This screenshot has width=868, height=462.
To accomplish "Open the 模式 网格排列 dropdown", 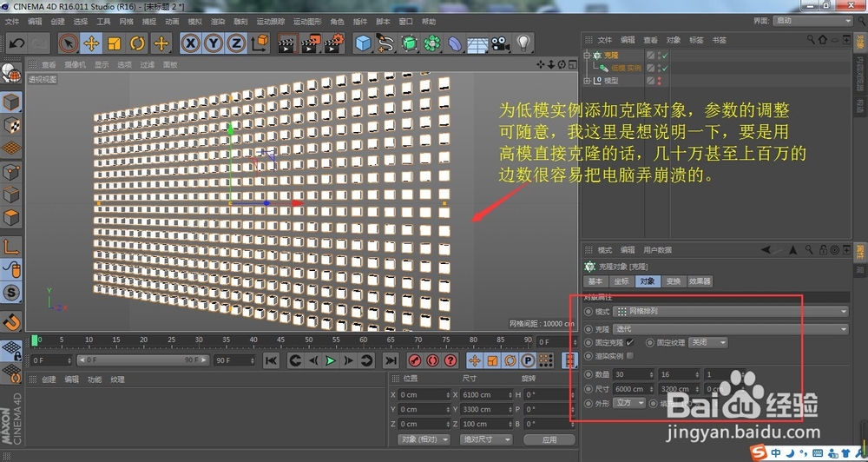I will pos(731,312).
